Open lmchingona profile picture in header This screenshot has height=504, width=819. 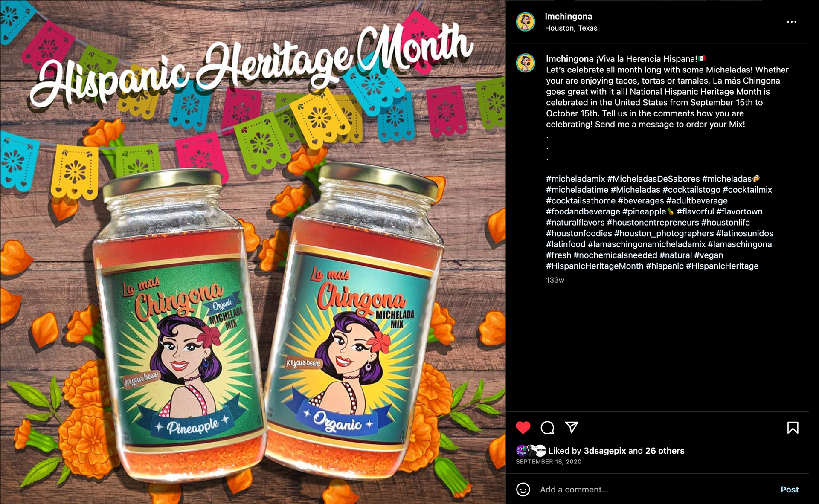point(526,22)
